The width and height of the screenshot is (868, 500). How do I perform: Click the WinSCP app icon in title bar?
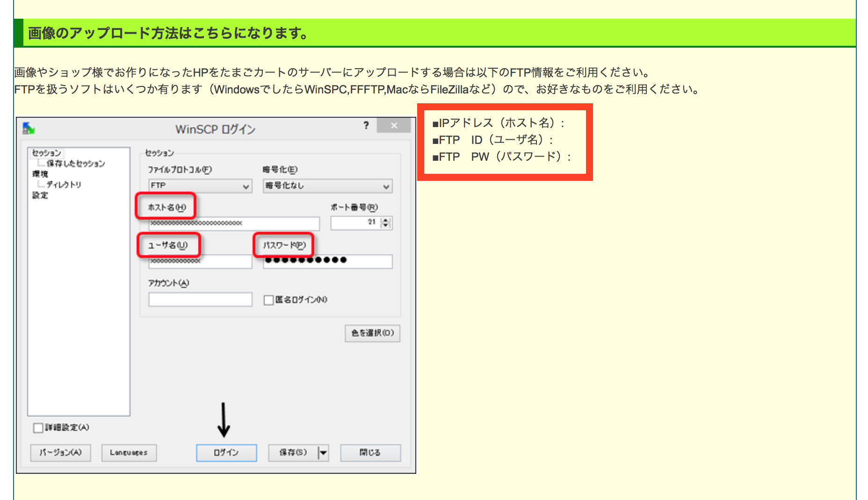(x=29, y=128)
